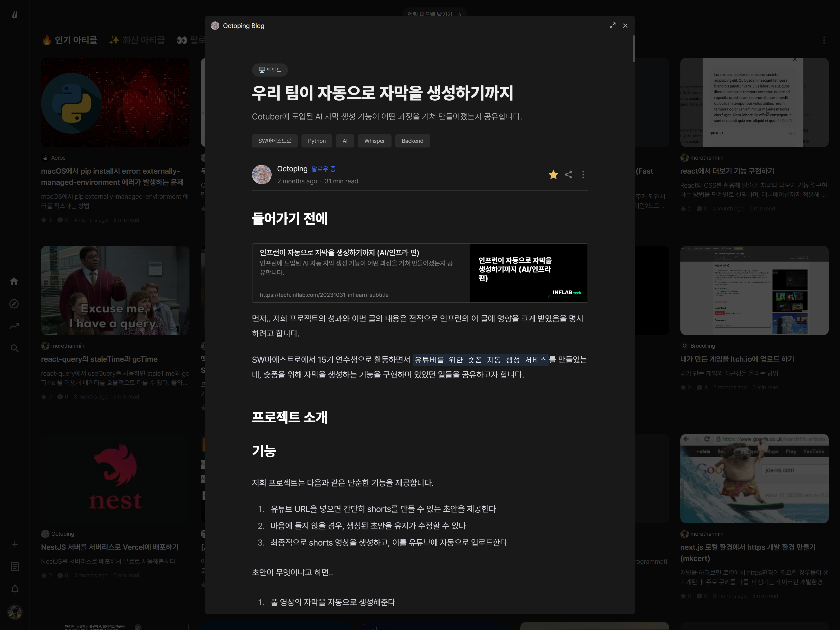Click the comment icon on Itch.io article
The width and height of the screenshot is (840, 630).
point(700,387)
